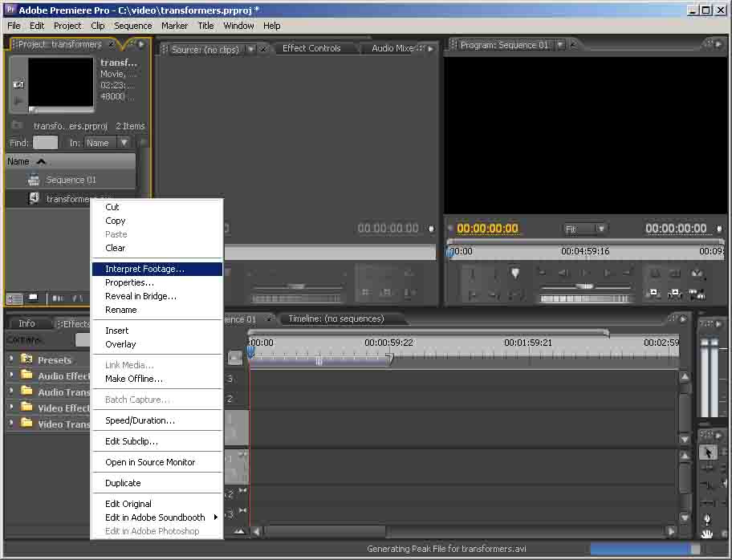Switch to the Info tab

click(26, 323)
